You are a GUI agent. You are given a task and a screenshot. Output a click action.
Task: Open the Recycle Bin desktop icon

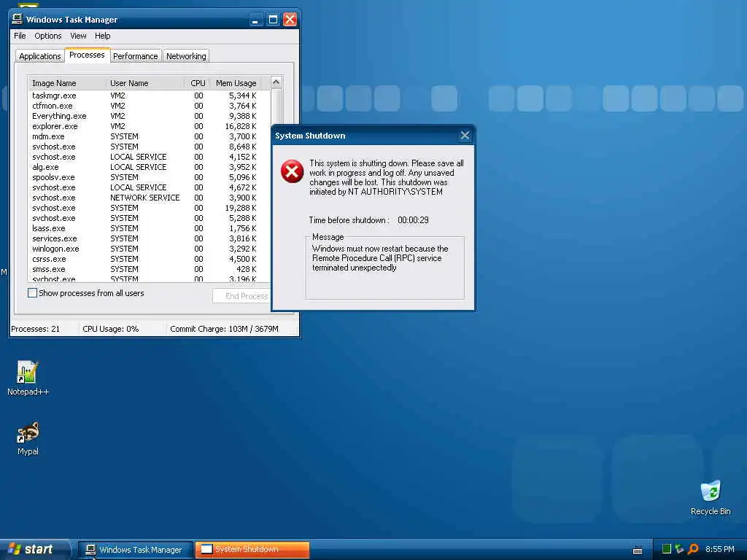tap(711, 497)
